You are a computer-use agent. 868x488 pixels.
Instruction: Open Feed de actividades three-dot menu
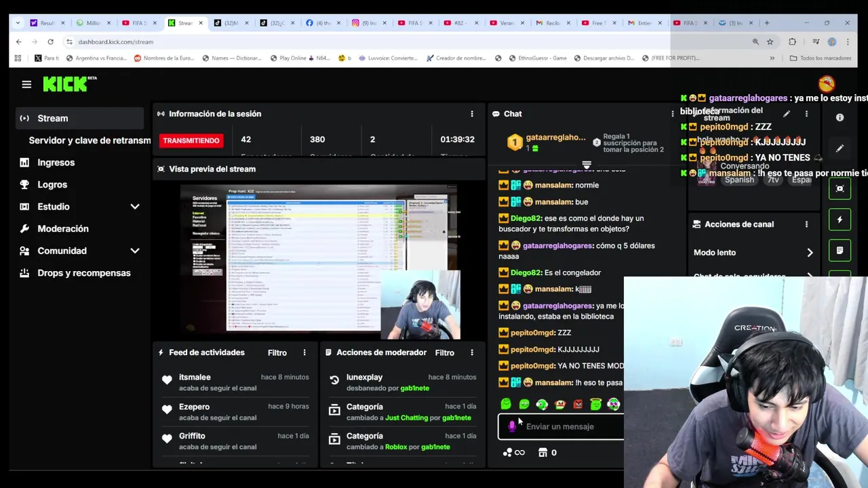click(304, 352)
